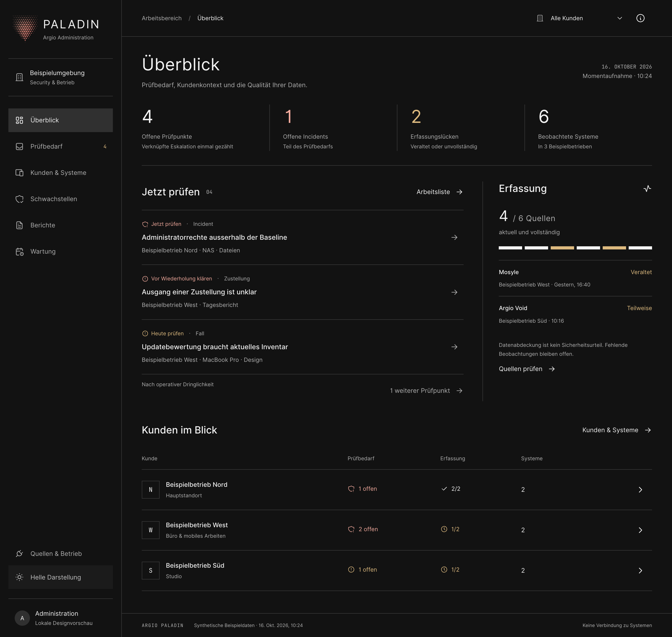
Task: Expand Beispielbetrieb Nord row chevron
Action: point(640,489)
